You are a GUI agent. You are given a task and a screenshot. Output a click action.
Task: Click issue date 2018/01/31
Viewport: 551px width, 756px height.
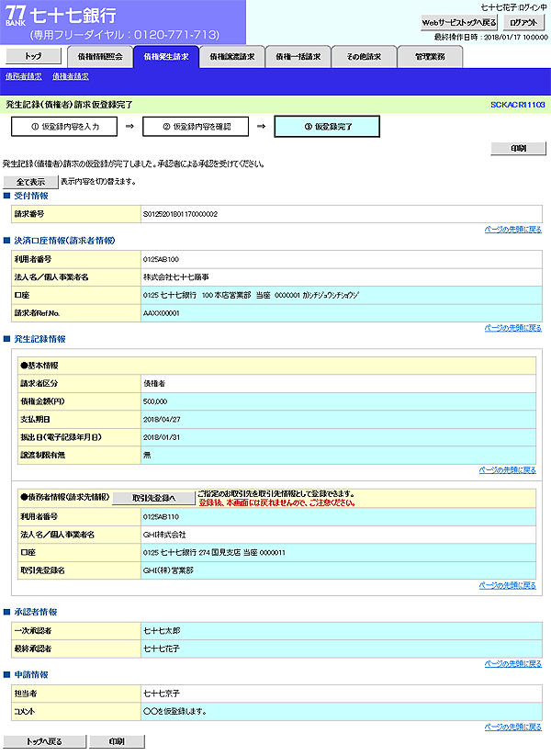tap(162, 437)
